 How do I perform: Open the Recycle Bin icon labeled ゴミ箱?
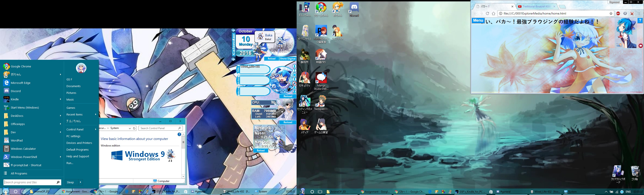pos(634,173)
